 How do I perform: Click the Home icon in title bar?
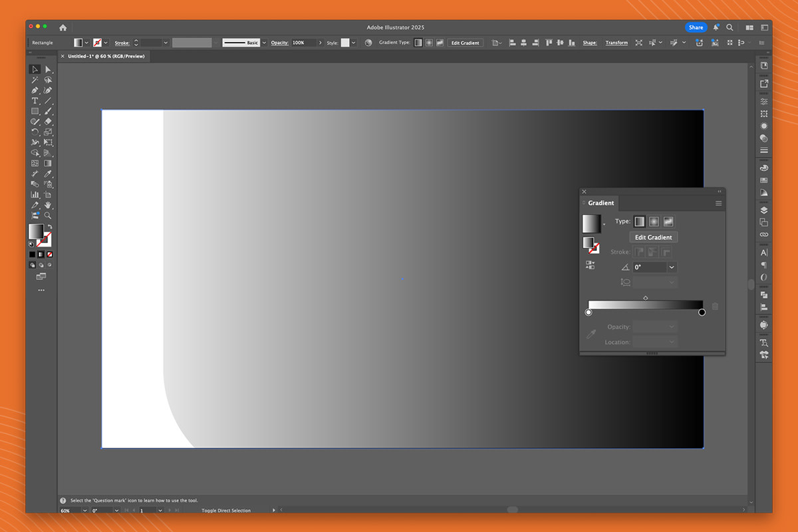[x=63, y=27]
